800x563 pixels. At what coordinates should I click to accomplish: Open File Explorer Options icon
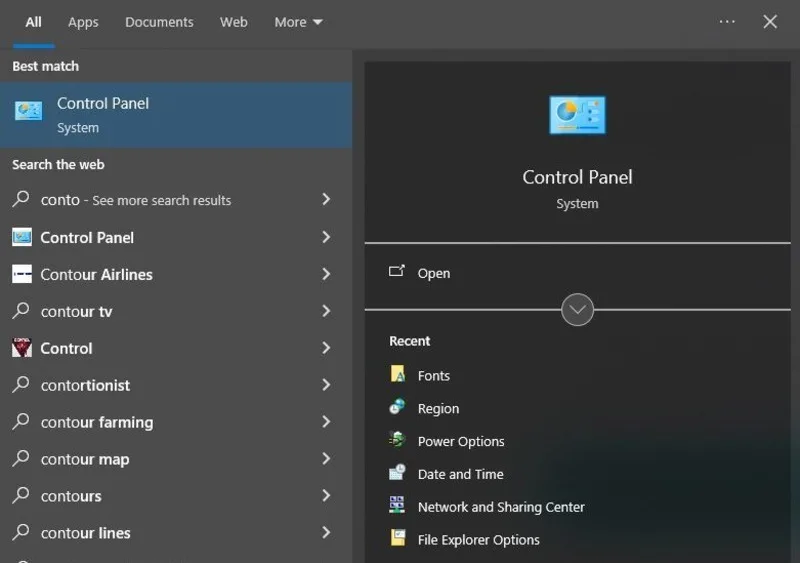coord(397,538)
